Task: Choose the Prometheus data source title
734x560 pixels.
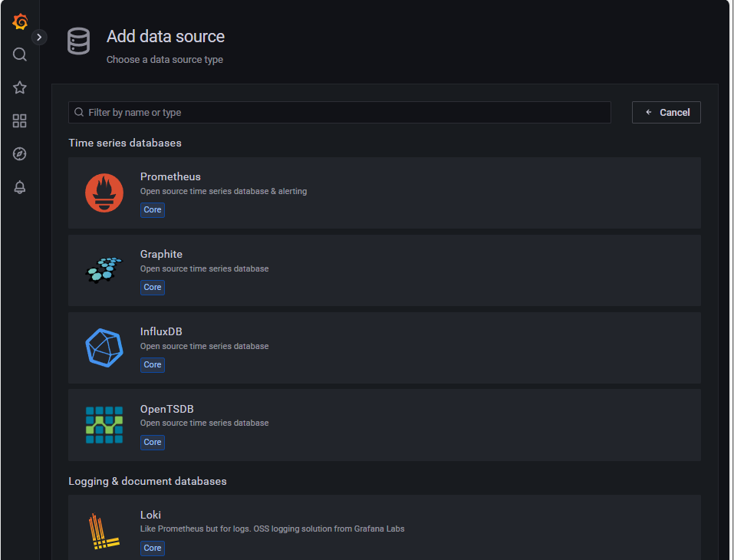Action: [170, 176]
